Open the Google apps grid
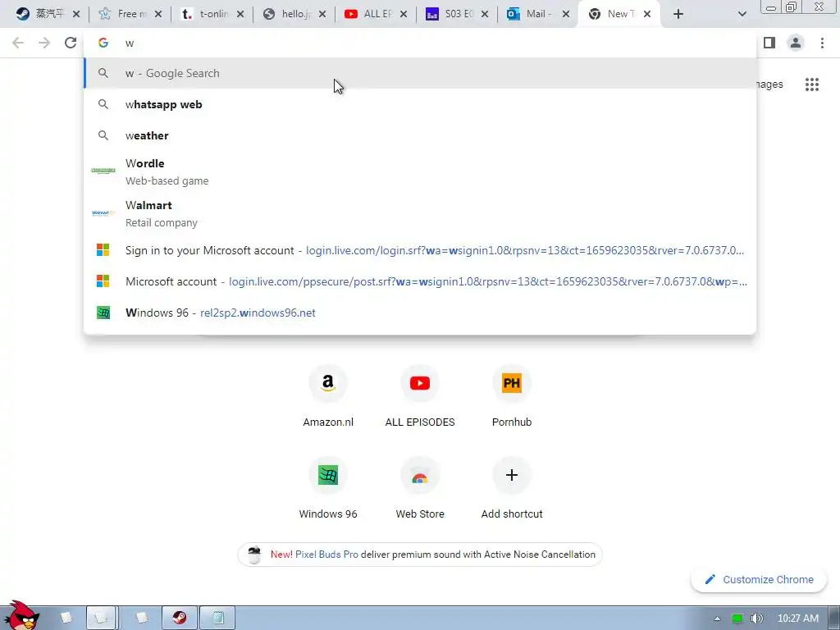 [x=812, y=84]
